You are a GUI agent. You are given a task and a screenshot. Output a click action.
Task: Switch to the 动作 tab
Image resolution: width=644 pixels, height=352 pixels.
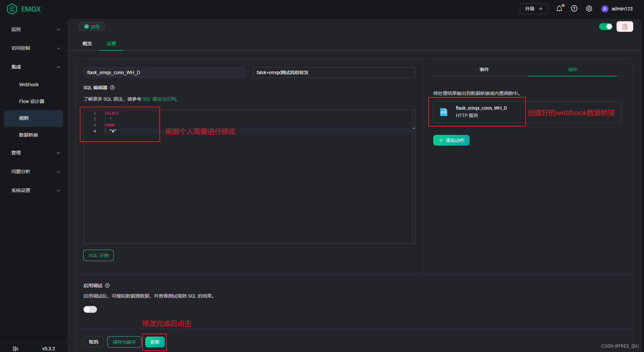(573, 69)
